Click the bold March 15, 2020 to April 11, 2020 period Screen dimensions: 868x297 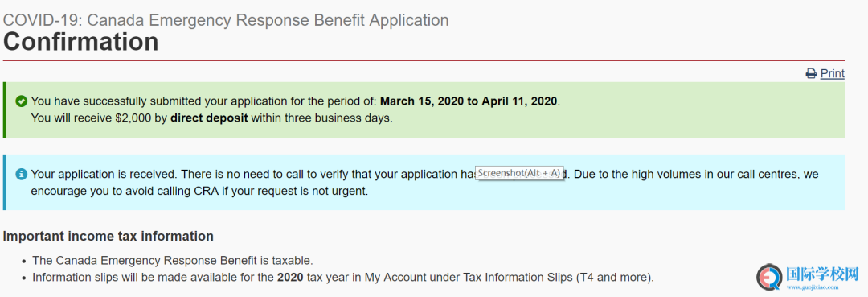pos(469,101)
